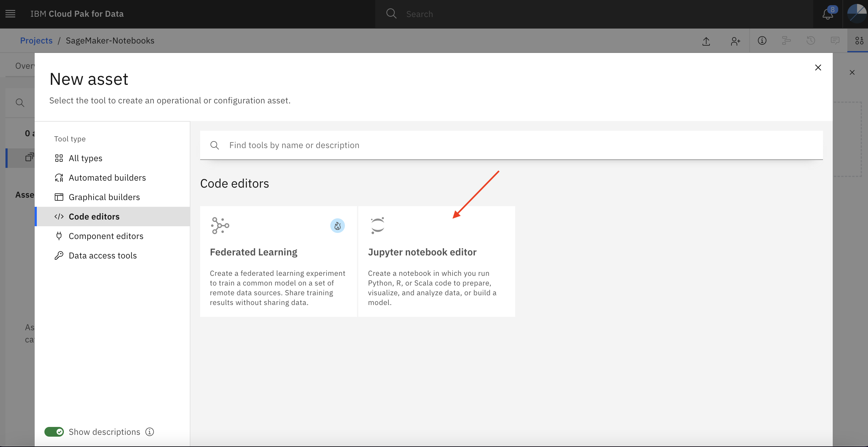Select Component editors tool type
Screen dimensions: 868x447
[112, 236]
